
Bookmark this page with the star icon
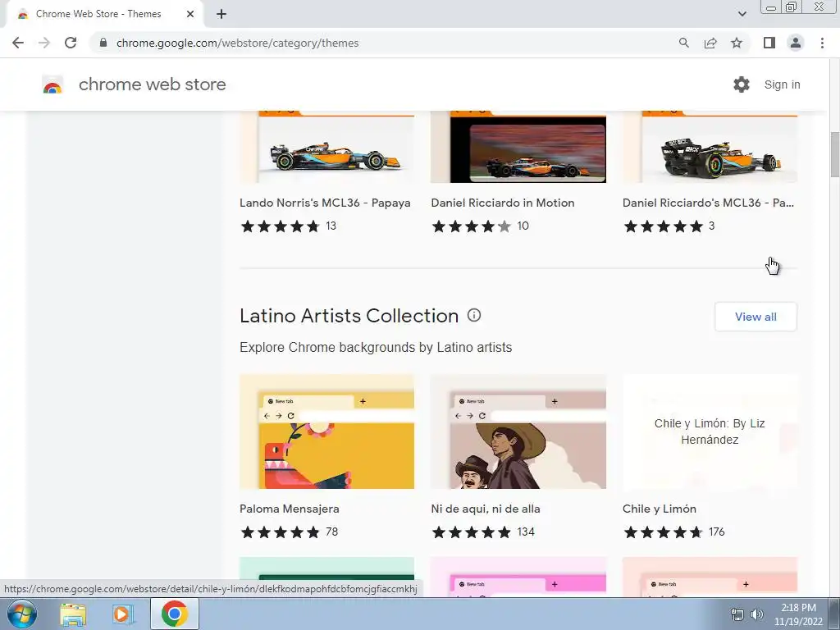pos(737,43)
